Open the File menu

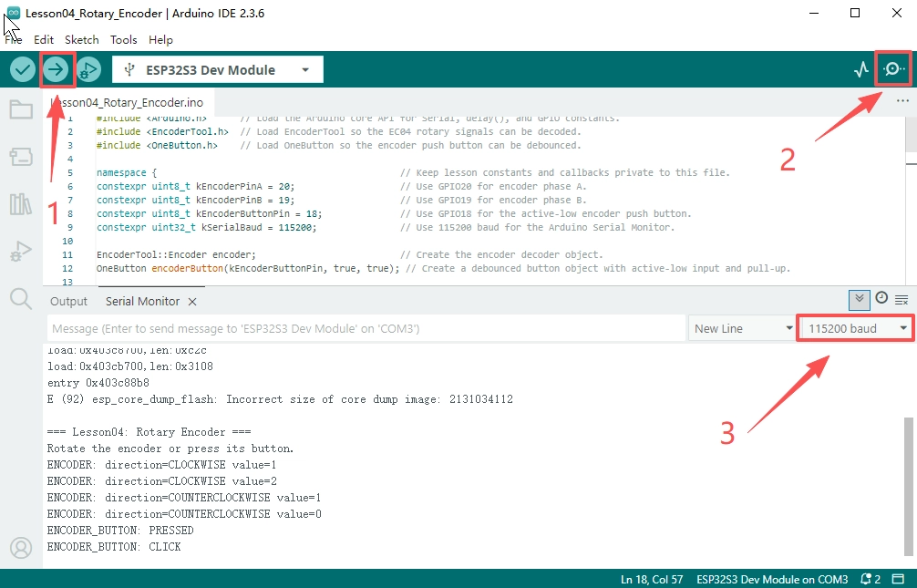coord(14,40)
